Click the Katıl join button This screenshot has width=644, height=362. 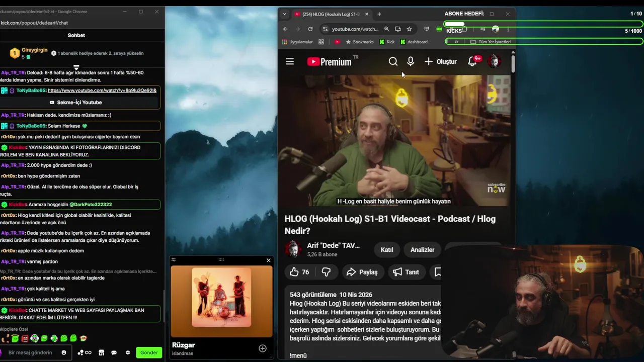pyautogui.click(x=387, y=250)
